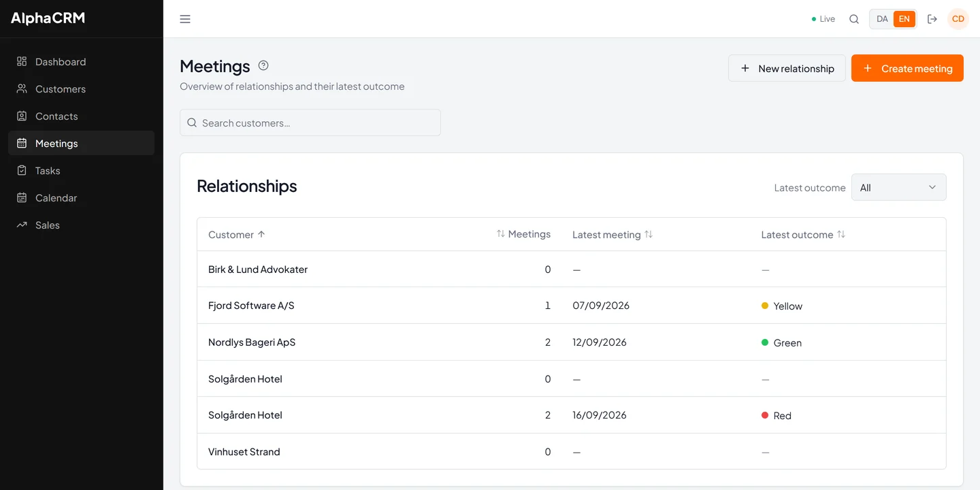Image resolution: width=980 pixels, height=490 pixels.
Task: Switch the language to DA
Action: [882, 19]
